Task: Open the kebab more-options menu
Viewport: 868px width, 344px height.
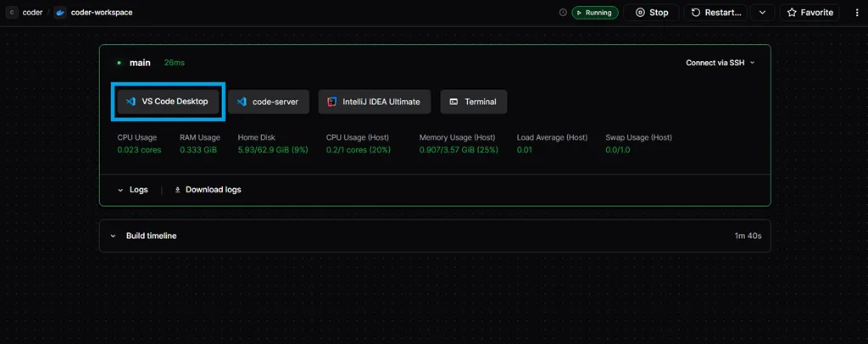Action: click(857, 13)
